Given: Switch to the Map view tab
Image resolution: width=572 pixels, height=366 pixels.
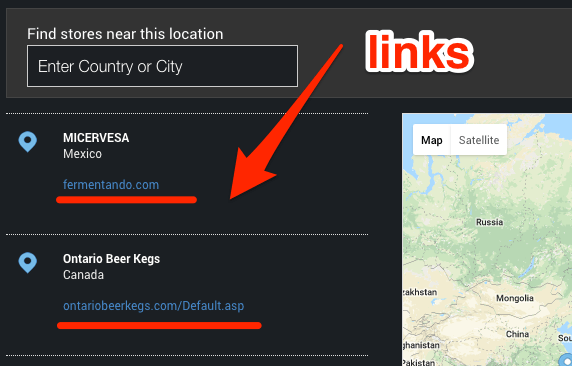Looking at the screenshot, I should pyautogui.click(x=432, y=140).
